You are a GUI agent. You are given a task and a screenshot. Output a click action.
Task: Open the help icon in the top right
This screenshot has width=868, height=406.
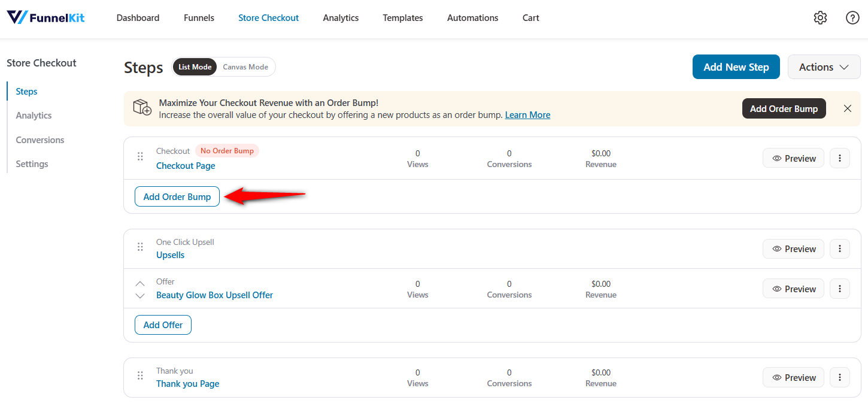click(852, 17)
